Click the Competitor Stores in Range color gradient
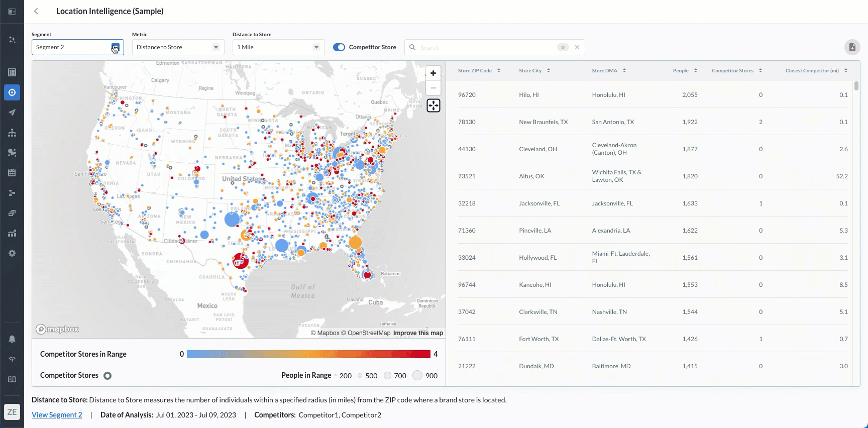This screenshot has height=428, width=868. (308, 354)
